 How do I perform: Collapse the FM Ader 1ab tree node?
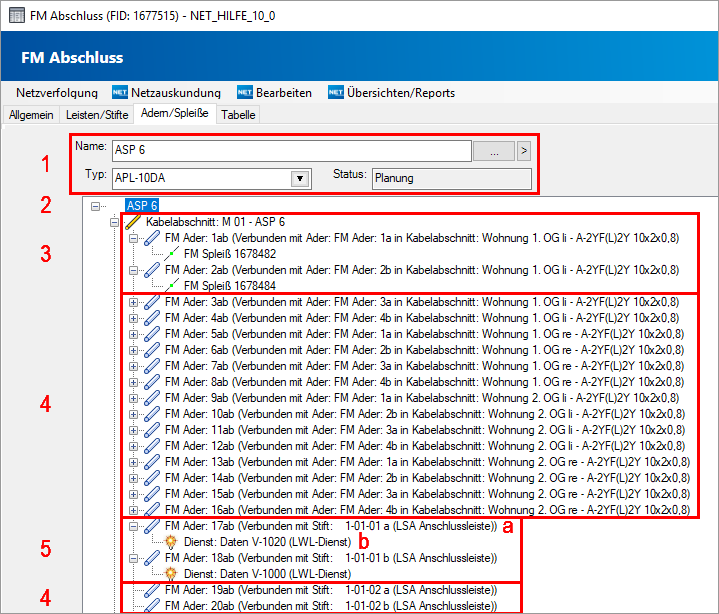point(133,239)
